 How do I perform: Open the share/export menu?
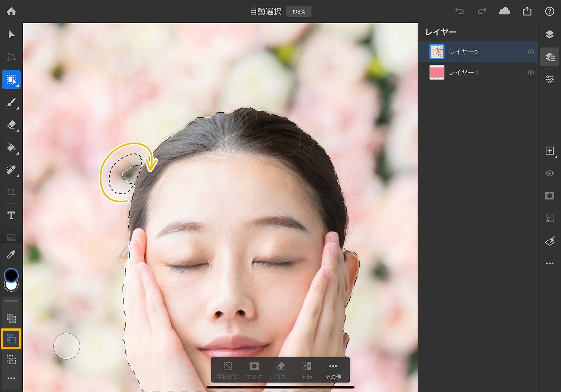pyautogui.click(x=527, y=11)
